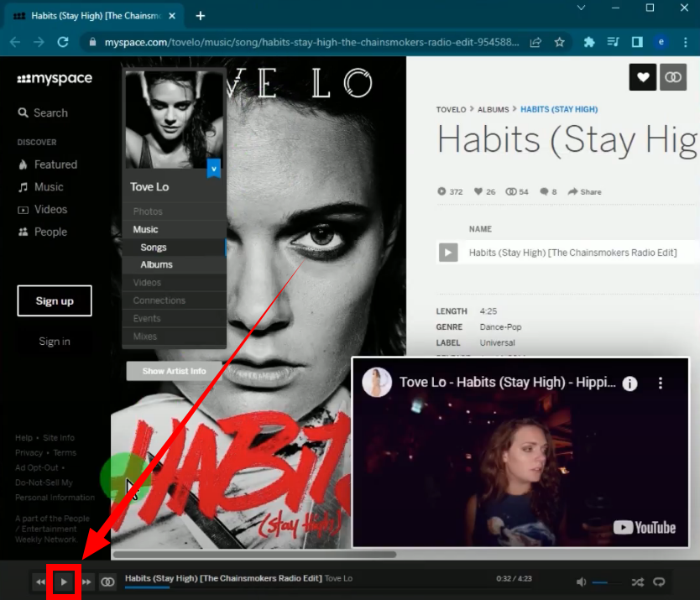Expand the Tove Lo profile dropdown arrow
The width and height of the screenshot is (700, 600).
[x=214, y=168]
